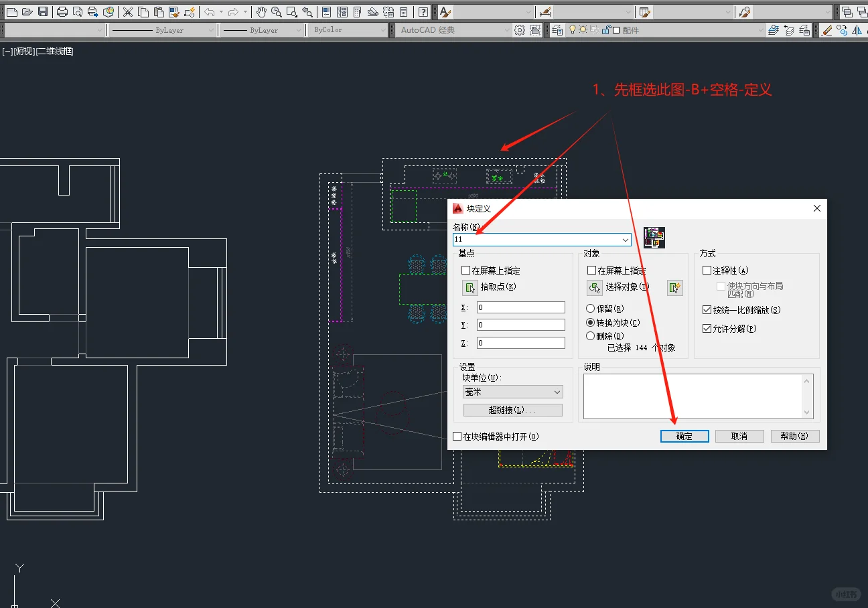
Task: Click the Plot printer icon
Action: (x=62, y=12)
